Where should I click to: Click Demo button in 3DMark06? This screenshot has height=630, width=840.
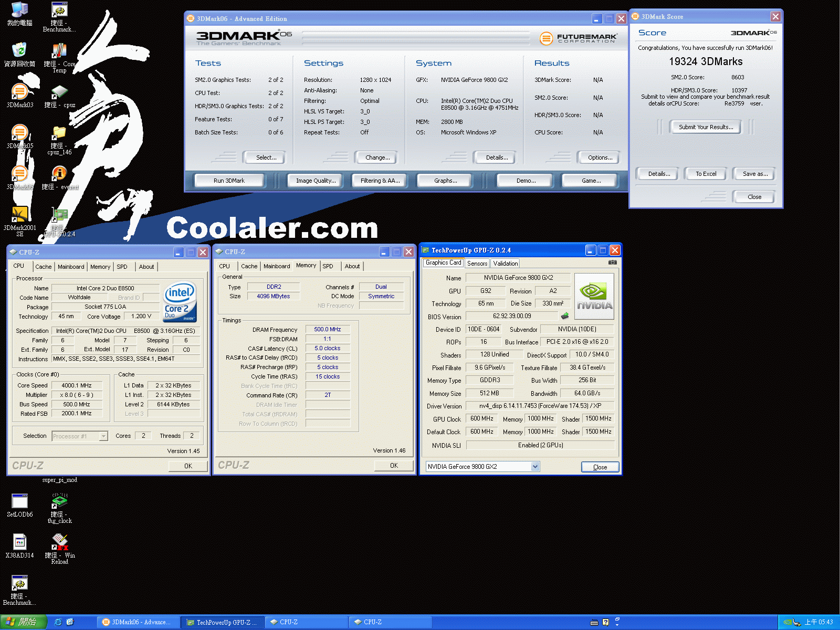click(x=526, y=181)
